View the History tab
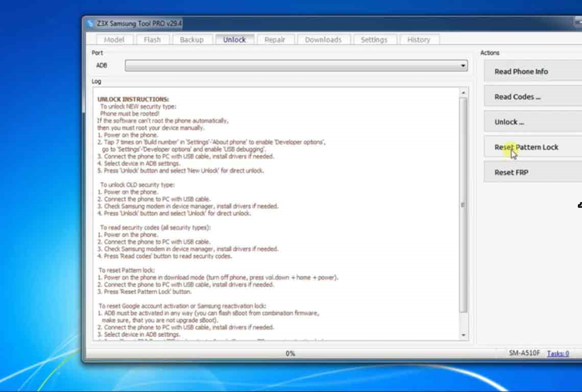 [x=419, y=40]
